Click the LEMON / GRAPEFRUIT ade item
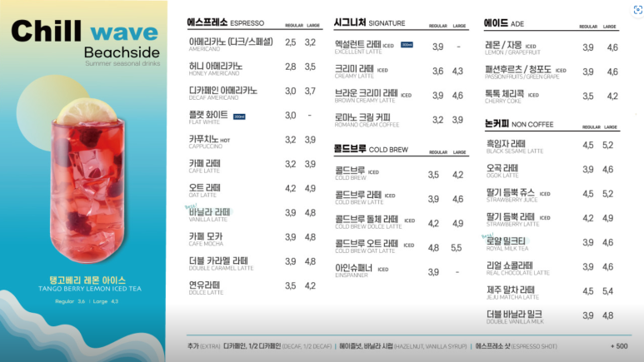The image size is (644, 362). click(512, 48)
